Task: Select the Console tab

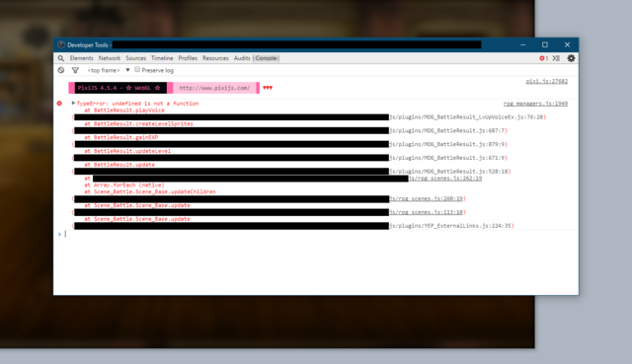Action: click(266, 58)
